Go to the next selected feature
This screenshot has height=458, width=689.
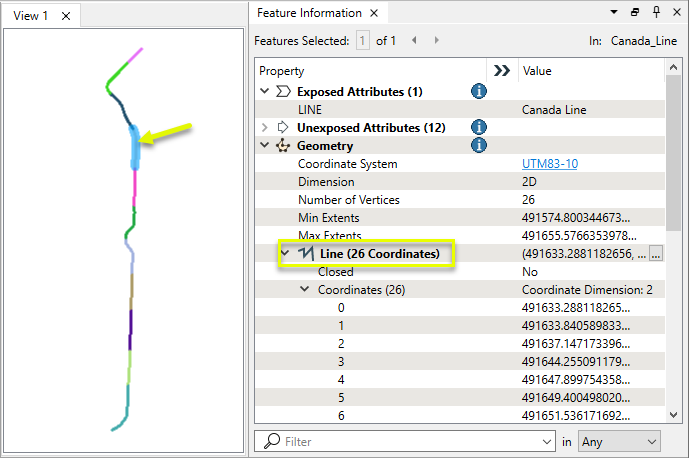(x=436, y=41)
